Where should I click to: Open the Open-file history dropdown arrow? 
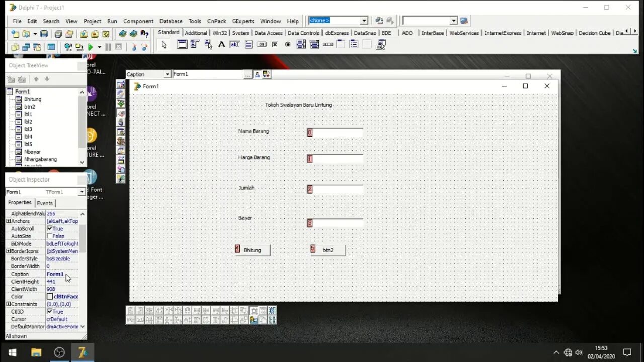point(35,34)
